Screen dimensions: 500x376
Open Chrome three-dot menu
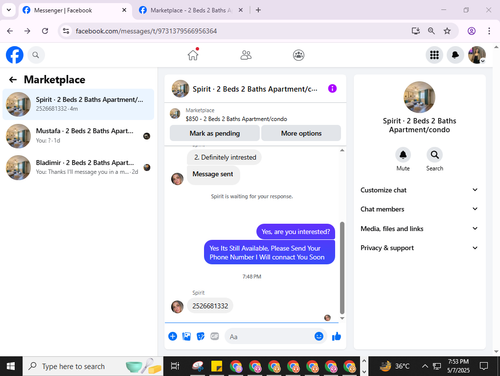point(489,31)
